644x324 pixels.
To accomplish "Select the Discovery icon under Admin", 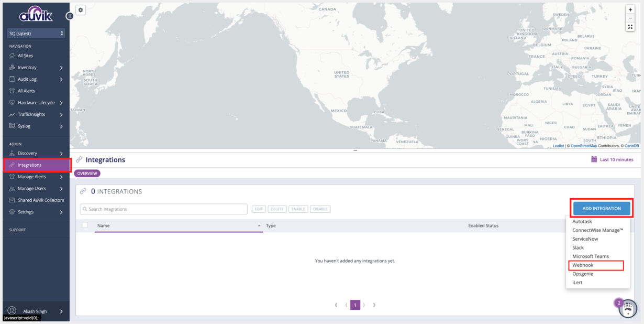I will pyautogui.click(x=12, y=153).
